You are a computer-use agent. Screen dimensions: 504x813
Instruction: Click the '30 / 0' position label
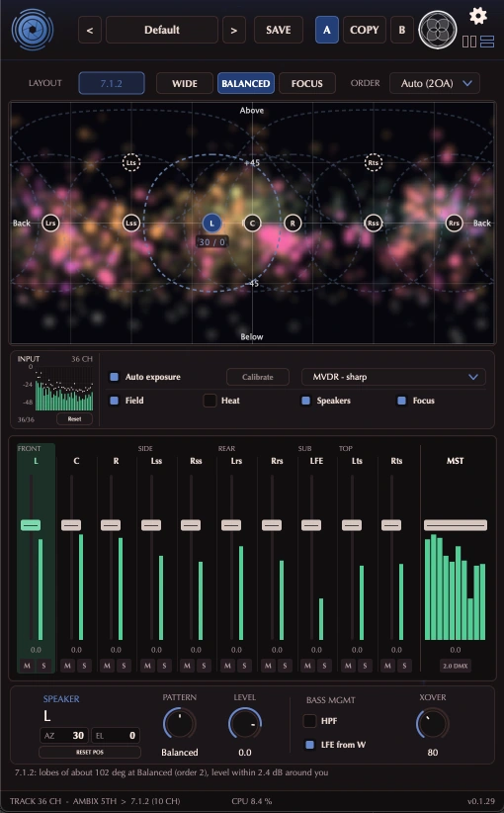click(x=211, y=242)
